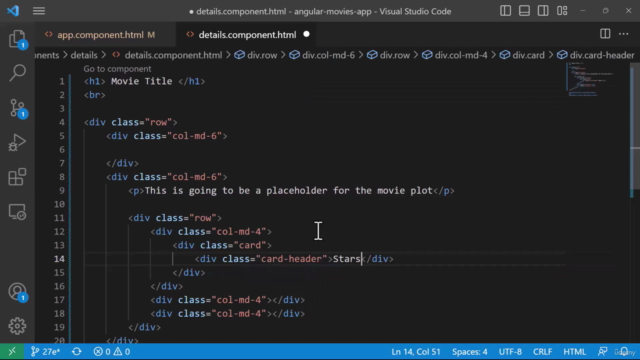Viewport: 640px width, 360px height.
Task: Open the remote window indicator in status bar
Action: (12, 351)
